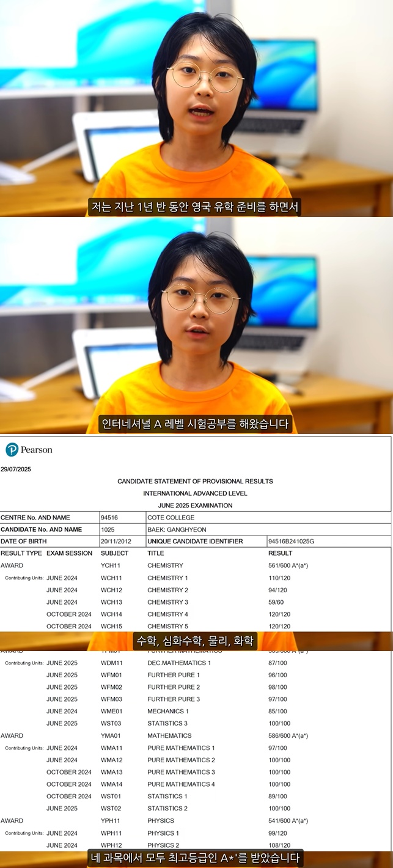Viewport: 393px width, 868px height.
Task: Click the subject code WPH12
Action: (x=111, y=845)
